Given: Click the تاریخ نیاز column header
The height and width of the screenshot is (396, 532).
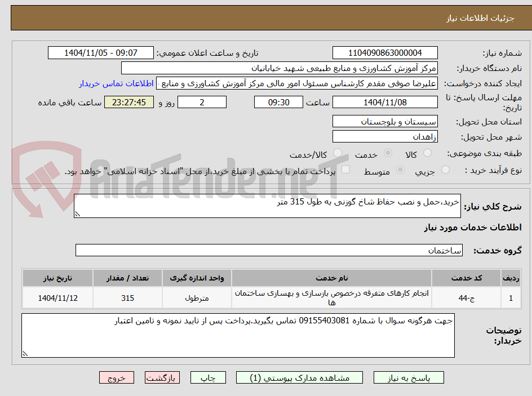Looking at the screenshot, I should pos(57,278).
